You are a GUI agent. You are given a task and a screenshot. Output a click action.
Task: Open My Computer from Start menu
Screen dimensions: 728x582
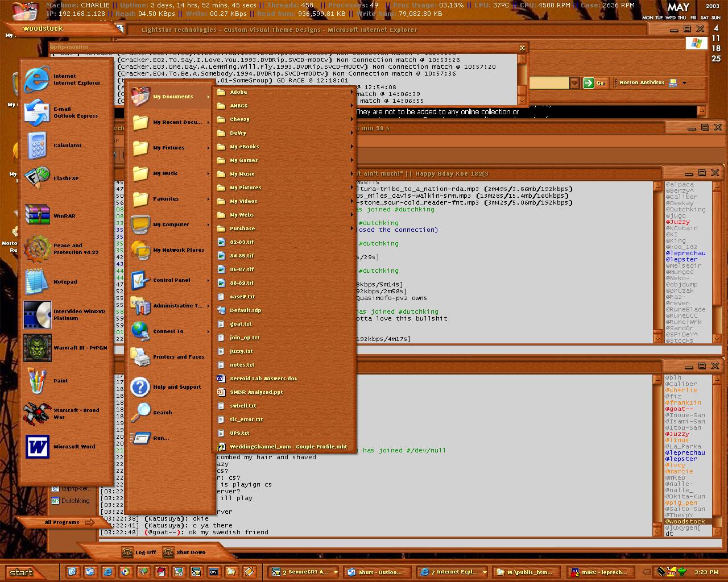(x=171, y=225)
